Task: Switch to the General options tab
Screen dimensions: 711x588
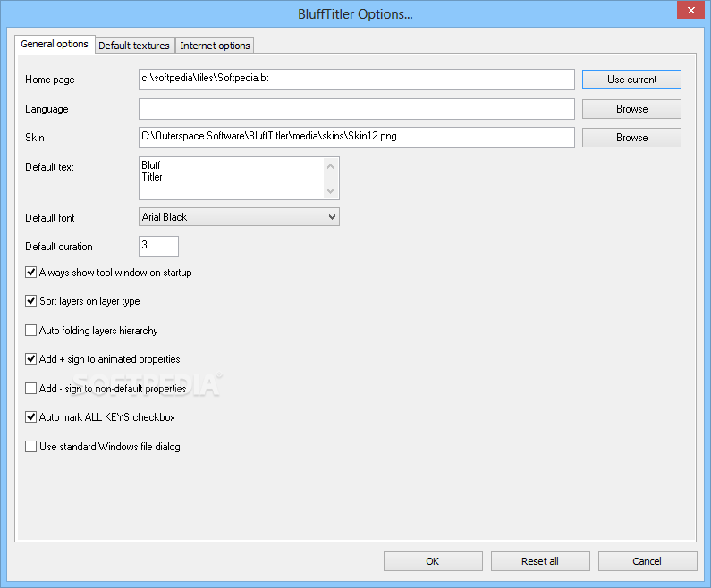Action: coord(55,44)
